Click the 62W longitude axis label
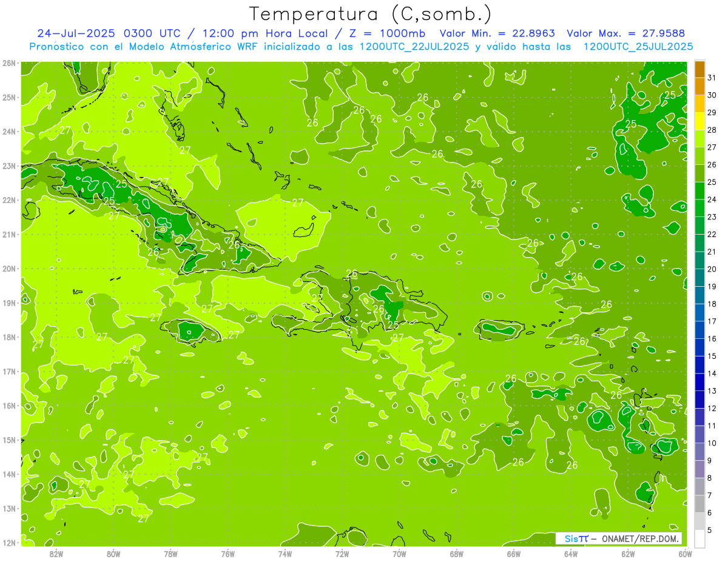 tap(628, 554)
